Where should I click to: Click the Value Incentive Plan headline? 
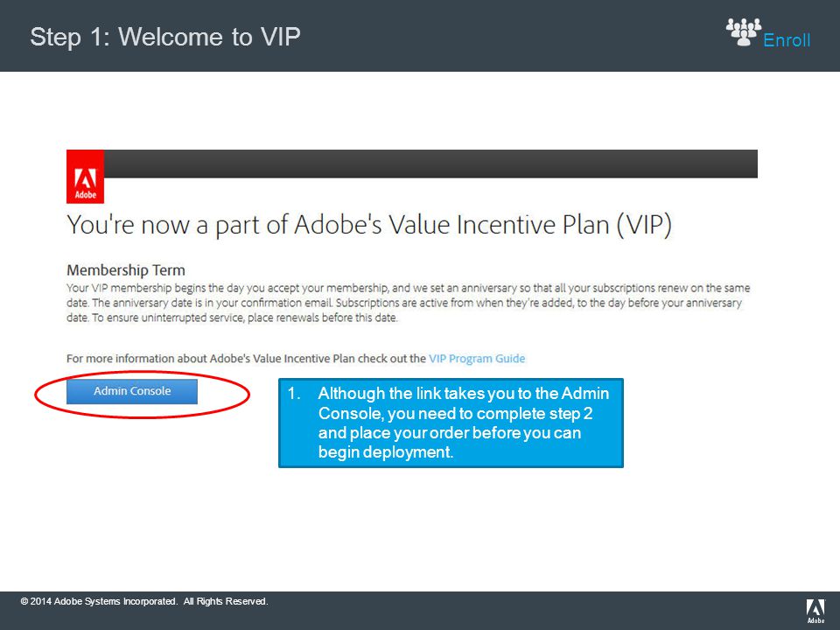tap(369, 225)
